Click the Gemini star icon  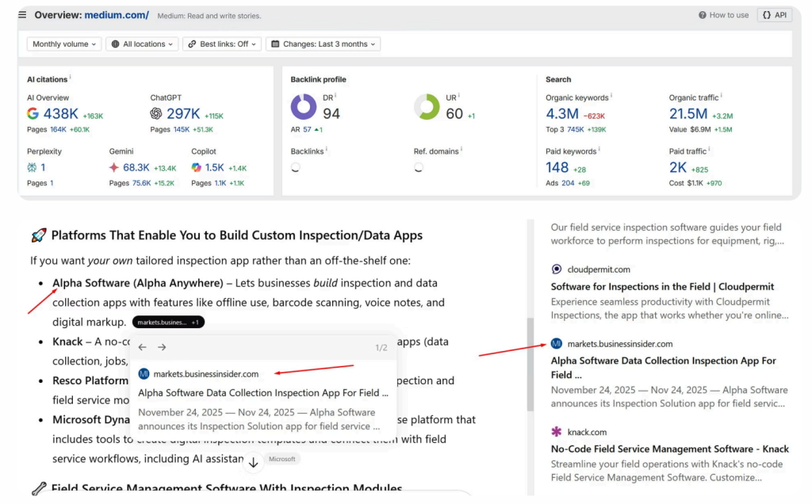[x=114, y=167]
